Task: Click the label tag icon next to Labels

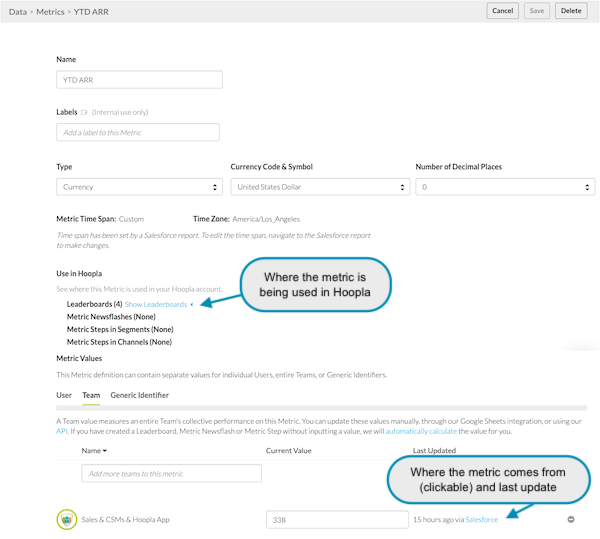Action: pos(84,112)
